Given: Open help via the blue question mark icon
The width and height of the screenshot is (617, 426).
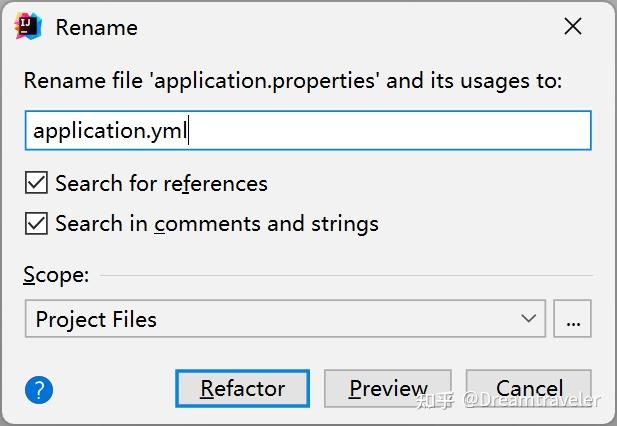Looking at the screenshot, I should pyautogui.click(x=39, y=389).
